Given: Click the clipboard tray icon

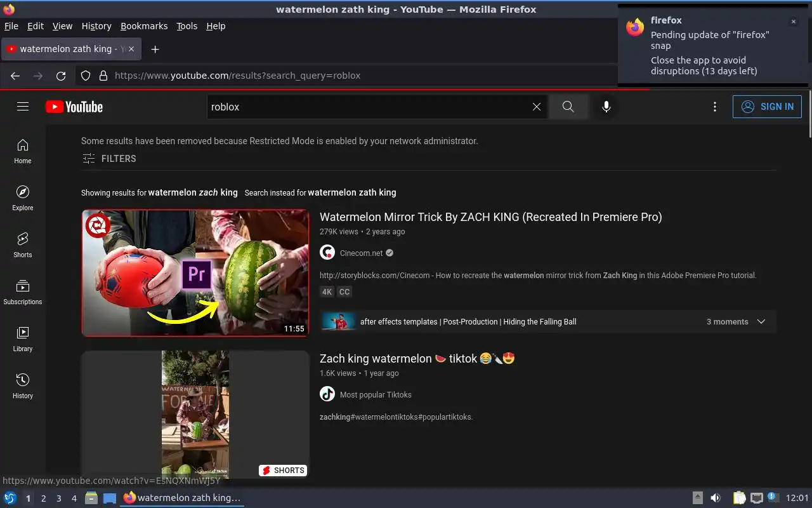Looking at the screenshot, I should click(x=739, y=498).
